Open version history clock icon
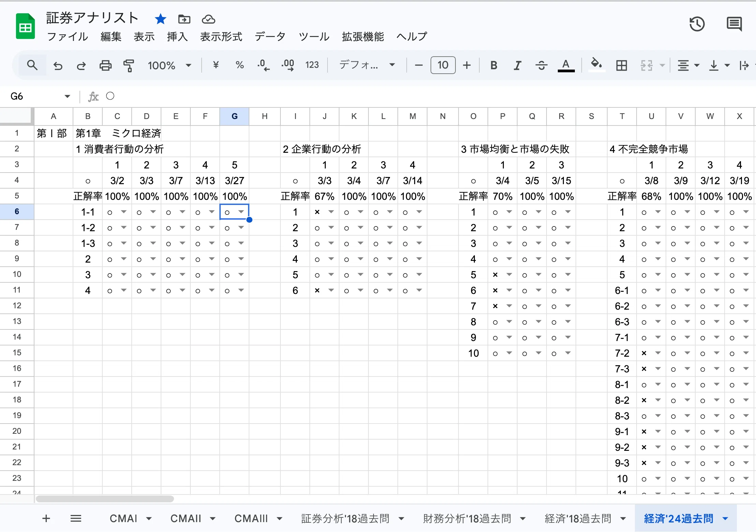The image size is (756, 532). pos(697,24)
